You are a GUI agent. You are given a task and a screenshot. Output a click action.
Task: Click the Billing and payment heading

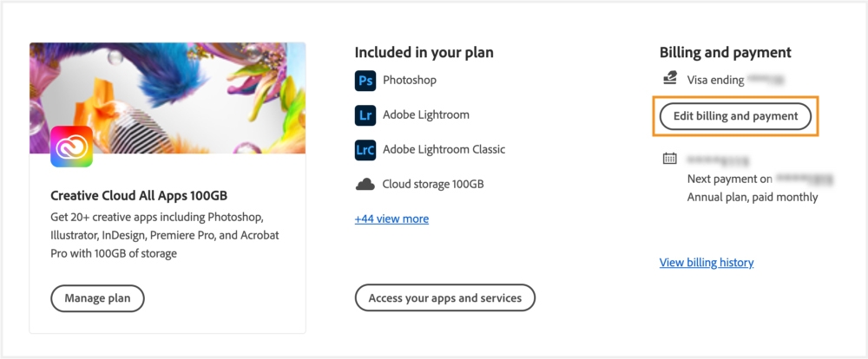point(725,53)
